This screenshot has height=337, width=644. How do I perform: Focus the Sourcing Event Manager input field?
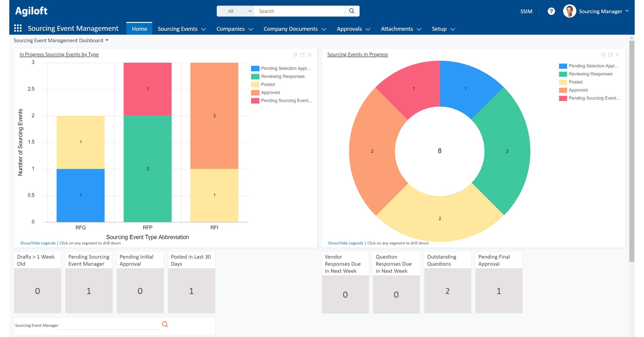(110, 325)
